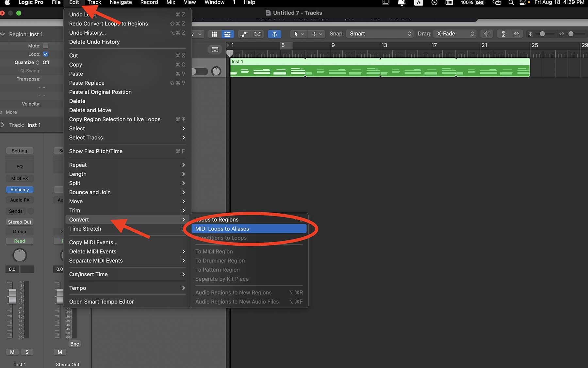Click the horizontal auto zoom icon
Screen dimensions: 588x368
pyautogui.click(x=516, y=34)
